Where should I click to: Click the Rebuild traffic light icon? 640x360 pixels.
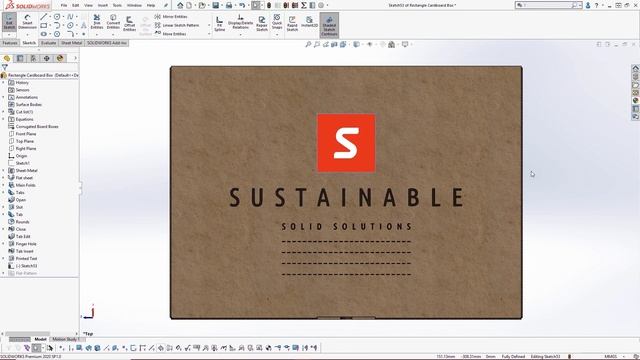[x=269, y=5]
